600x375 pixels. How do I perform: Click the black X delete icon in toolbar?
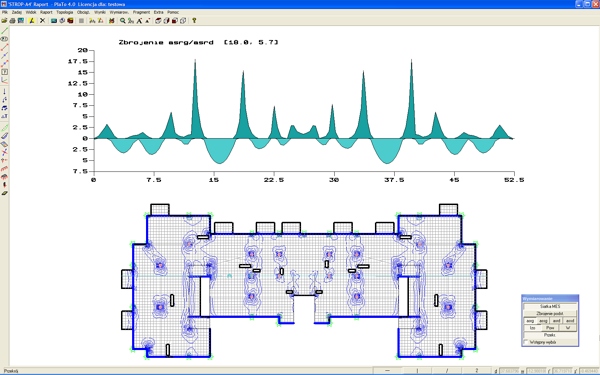coord(42,21)
